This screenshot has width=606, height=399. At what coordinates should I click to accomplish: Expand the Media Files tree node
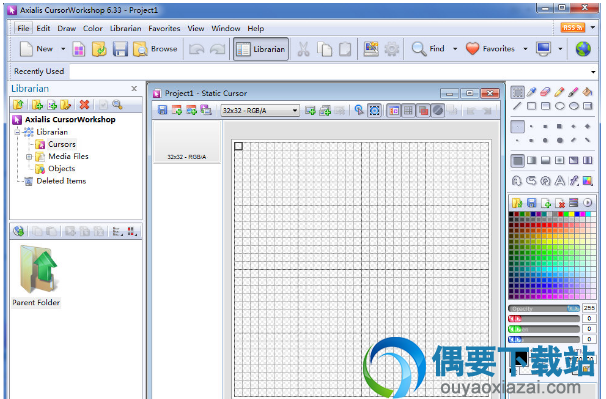[29, 157]
